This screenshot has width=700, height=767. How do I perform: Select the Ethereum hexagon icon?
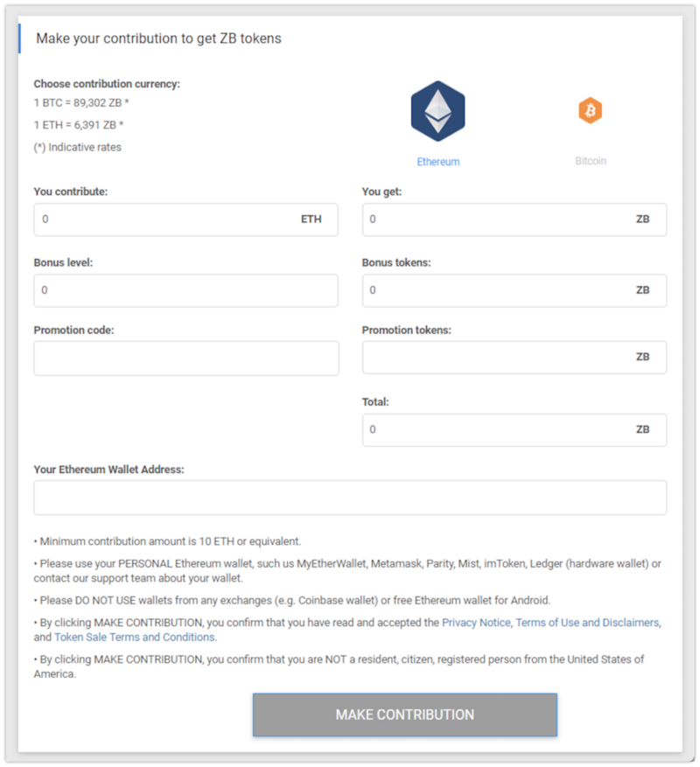tap(437, 111)
